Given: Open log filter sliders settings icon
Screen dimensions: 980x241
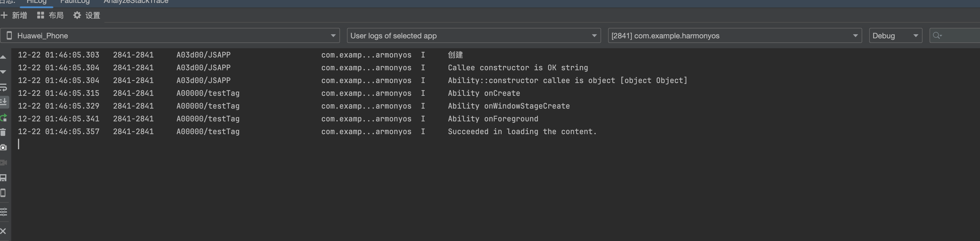Looking at the screenshot, I should click(3, 212).
